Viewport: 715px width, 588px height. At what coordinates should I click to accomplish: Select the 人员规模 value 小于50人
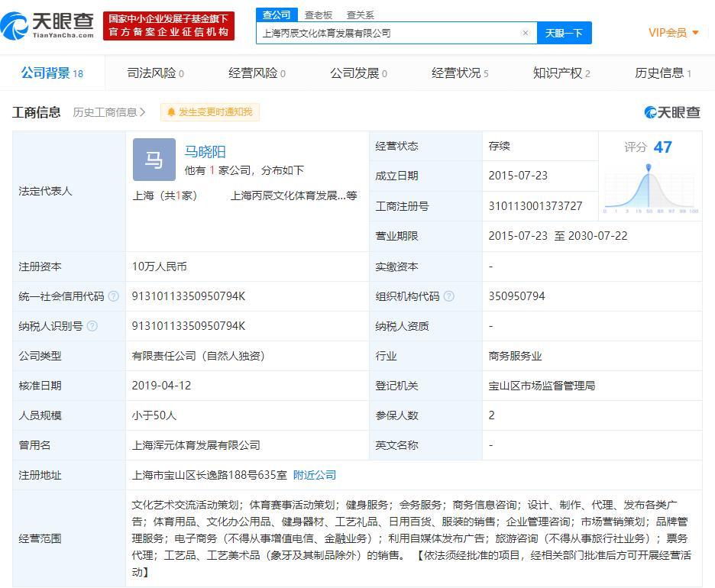[154, 415]
